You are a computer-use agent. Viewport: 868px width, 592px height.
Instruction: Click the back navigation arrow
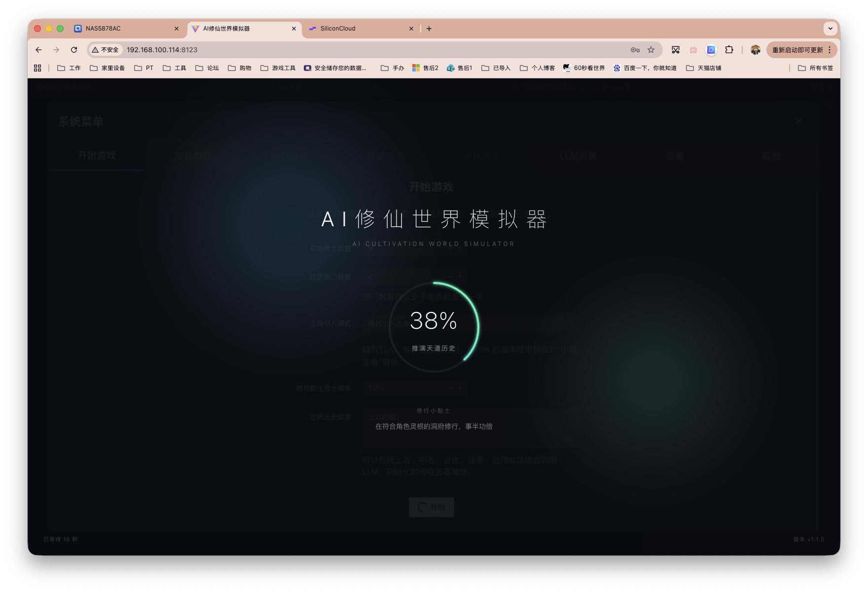click(38, 50)
